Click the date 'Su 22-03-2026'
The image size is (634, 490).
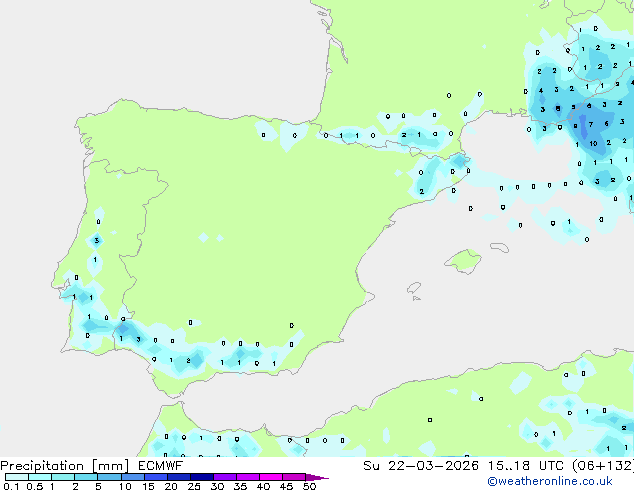coord(421,466)
